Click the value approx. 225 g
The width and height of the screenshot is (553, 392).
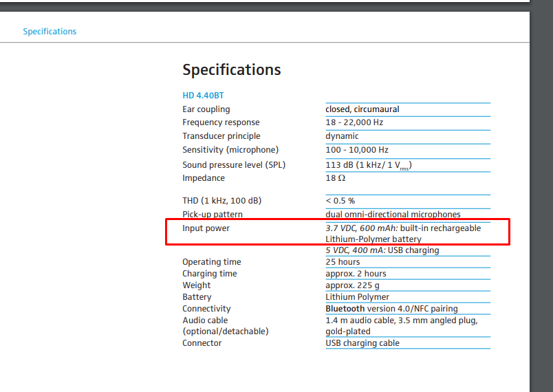point(352,285)
